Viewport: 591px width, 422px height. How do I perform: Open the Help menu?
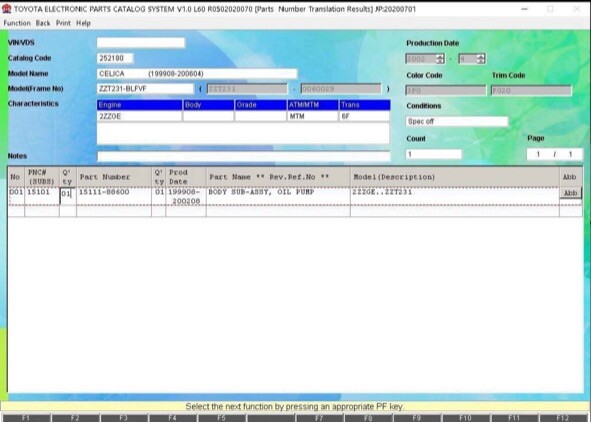[83, 23]
